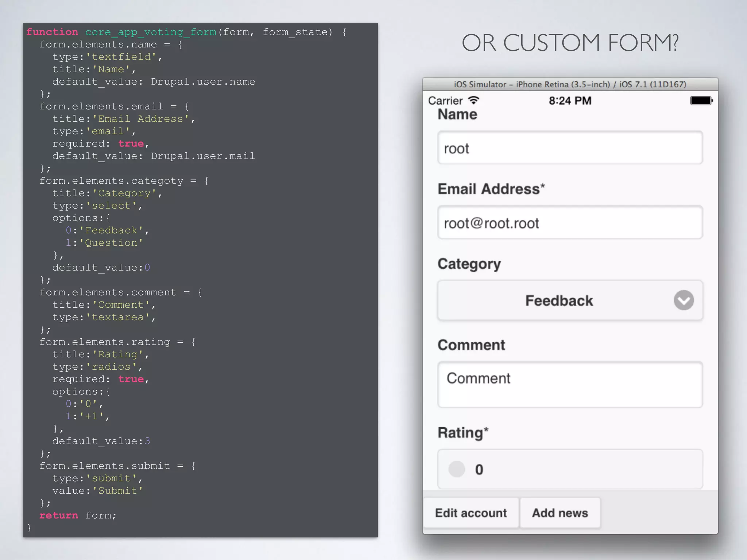Click the iOS Simulator window title bar
This screenshot has width=747, height=560.
pos(570,84)
